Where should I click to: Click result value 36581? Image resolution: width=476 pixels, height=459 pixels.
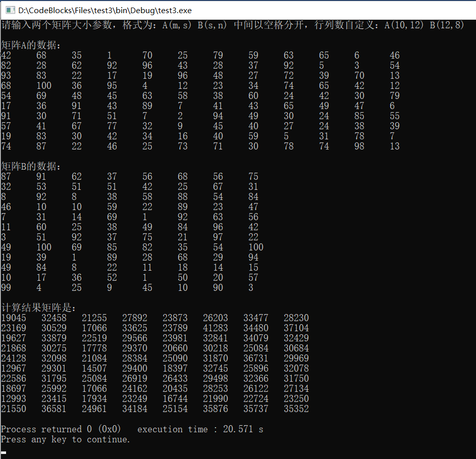click(x=54, y=409)
